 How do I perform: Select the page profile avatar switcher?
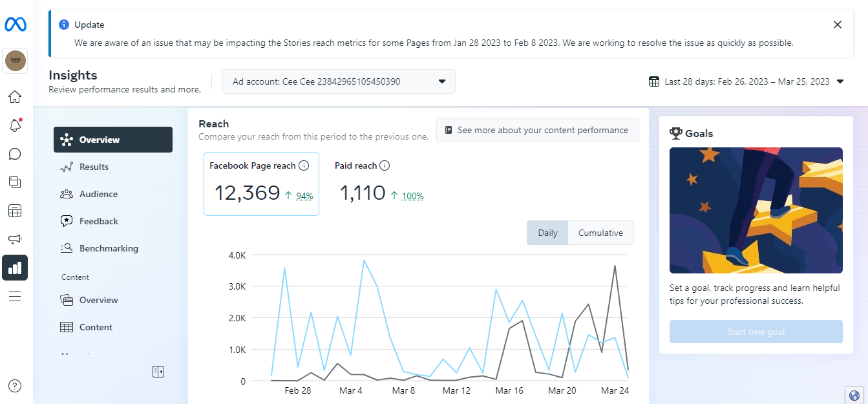[x=15, y=61]
